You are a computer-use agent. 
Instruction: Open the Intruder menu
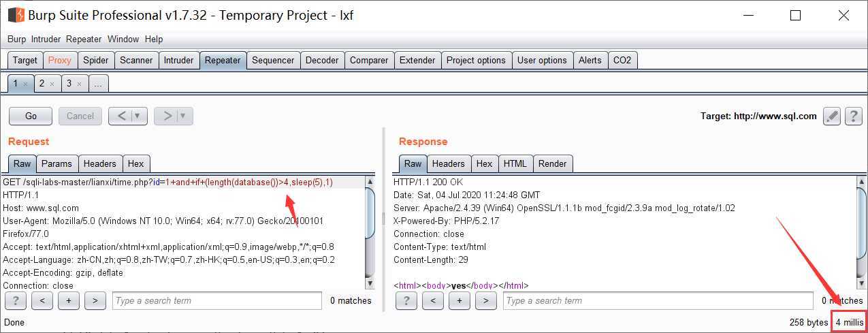pos(46,39)
